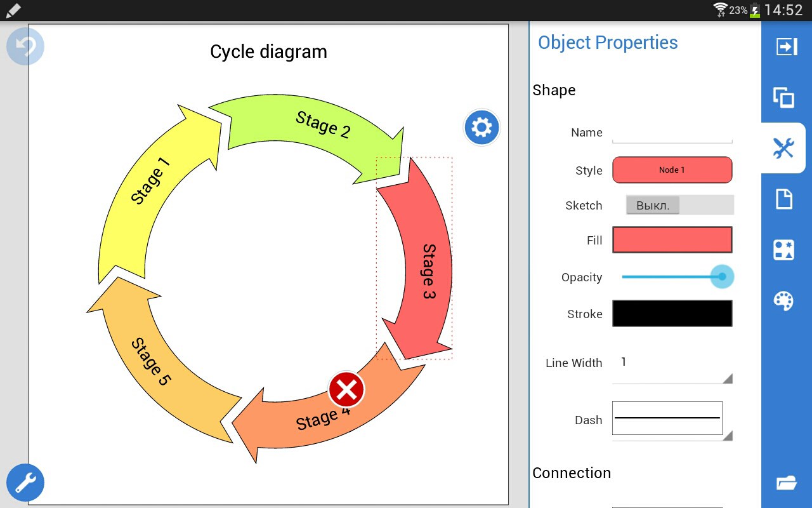812x508 pixels.
Task: Open the bottom-left wrench tool button
Action: 25,483
